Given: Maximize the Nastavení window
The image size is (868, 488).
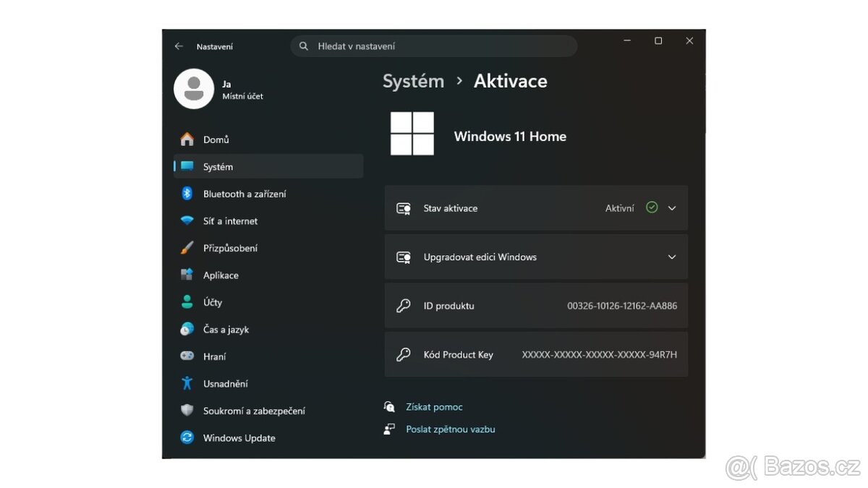Looking at the screenshot, I should pyautogui.click(x=658, y=41).
